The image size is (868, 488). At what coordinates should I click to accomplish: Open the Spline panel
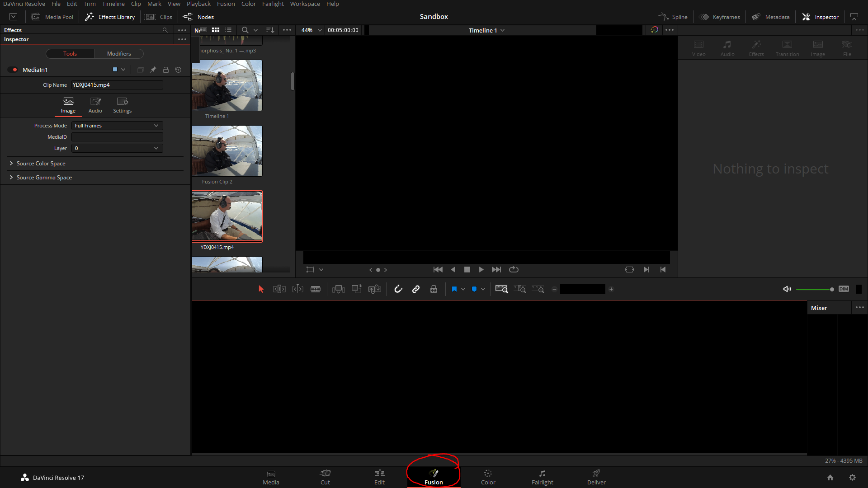673,17
